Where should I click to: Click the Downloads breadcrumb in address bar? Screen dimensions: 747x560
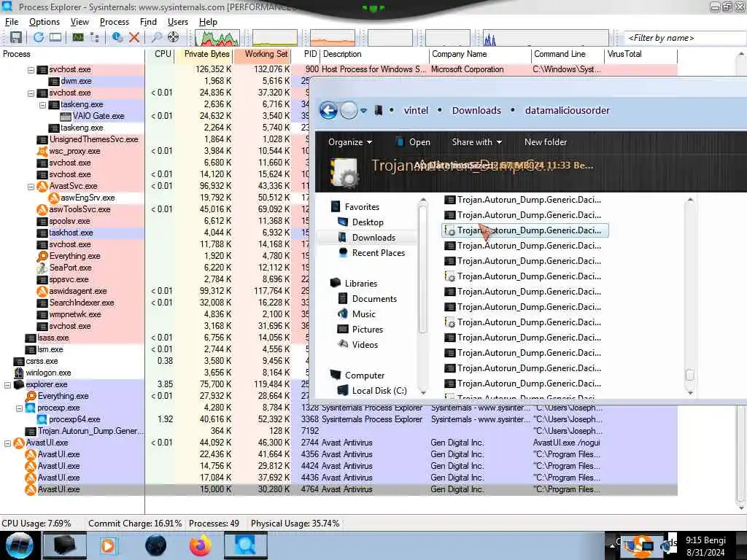[x=476, y=111]
